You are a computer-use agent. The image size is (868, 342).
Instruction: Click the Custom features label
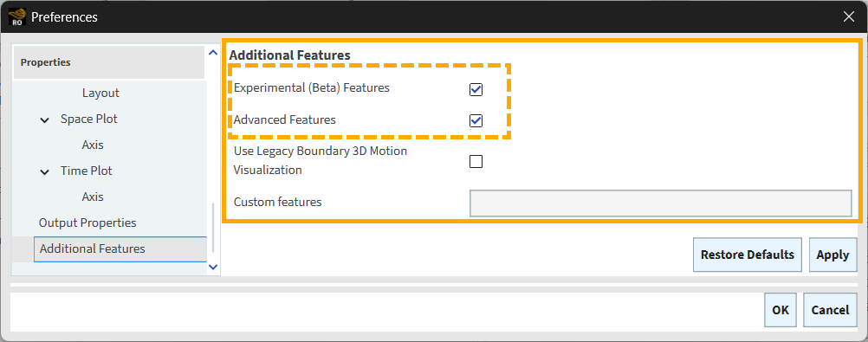pyautogui.click(x=277, y=202)
